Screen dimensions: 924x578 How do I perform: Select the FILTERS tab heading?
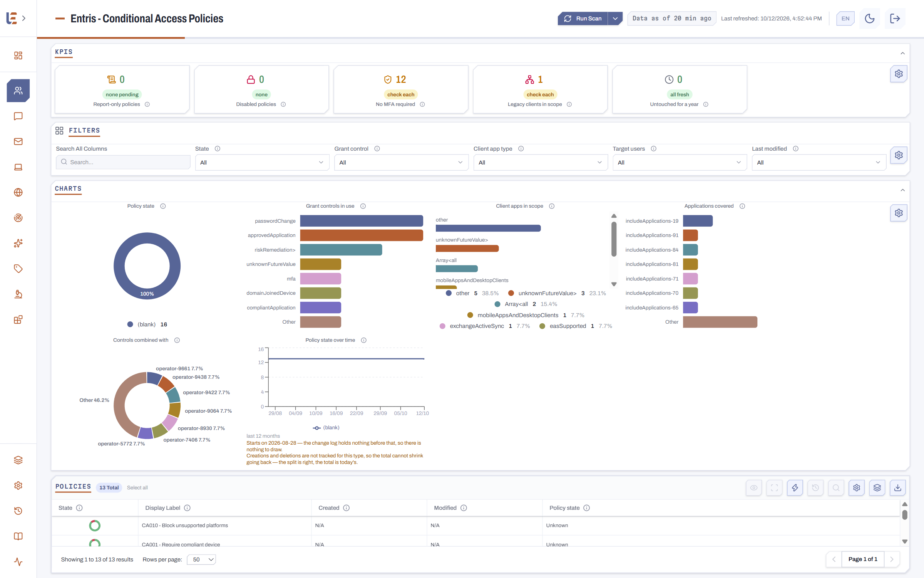point(84,131)
